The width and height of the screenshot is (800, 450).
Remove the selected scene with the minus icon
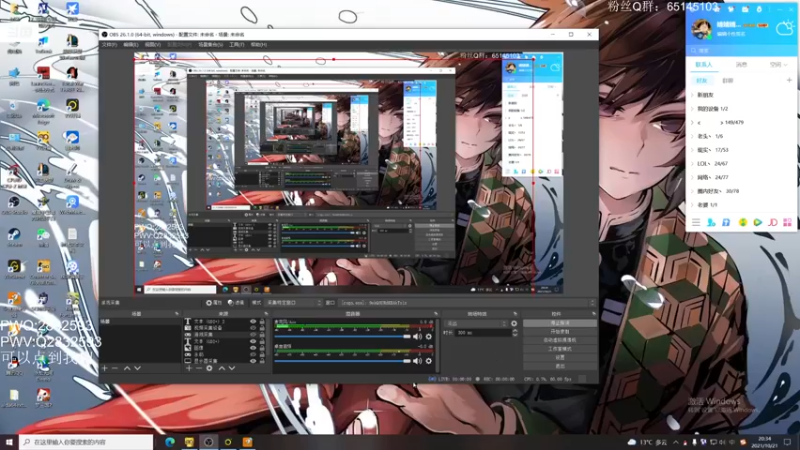click(x=115, y=368)
